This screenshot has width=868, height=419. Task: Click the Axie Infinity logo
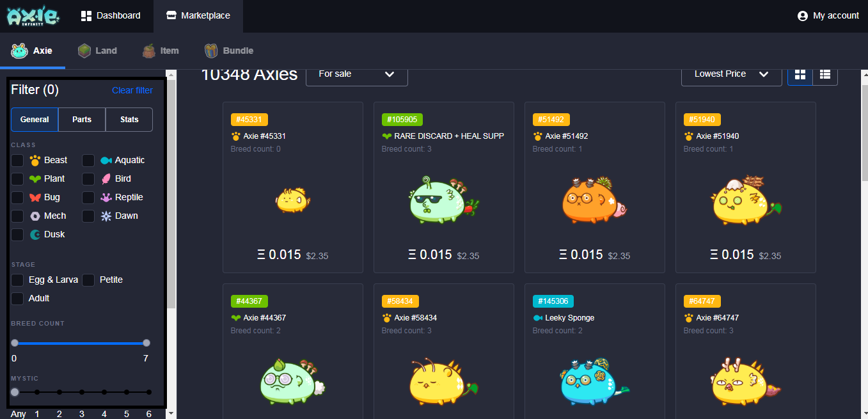[33, 16]
